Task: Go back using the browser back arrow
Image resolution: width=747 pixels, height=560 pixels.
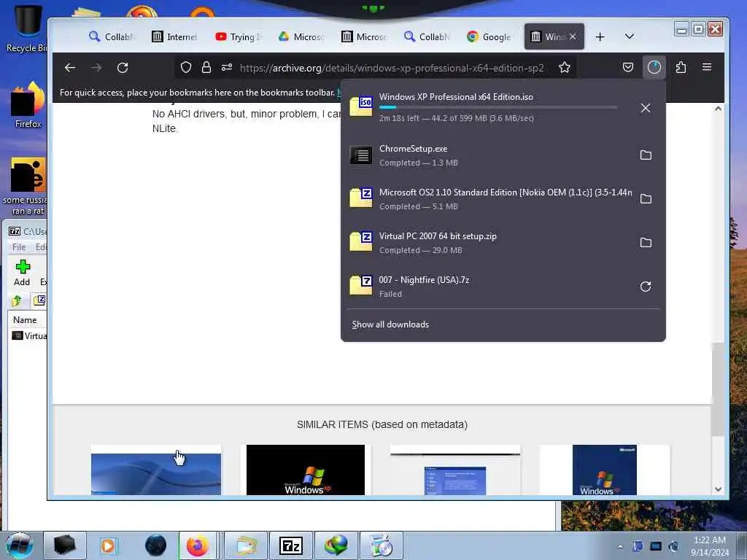Action: pos(70,68)
